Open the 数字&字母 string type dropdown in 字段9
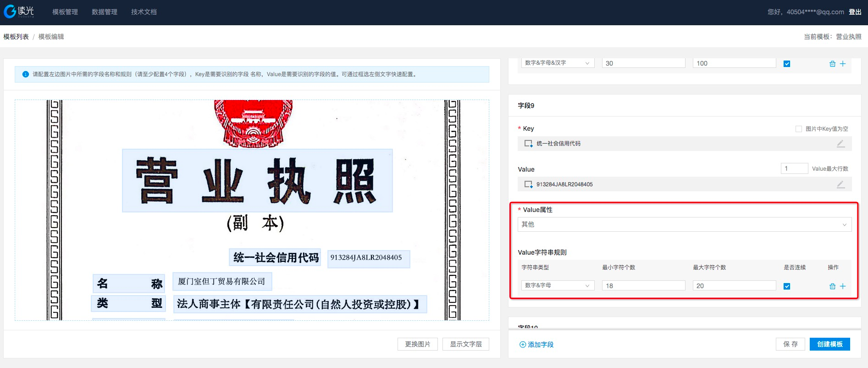868x368 pixels. (558, 285)
